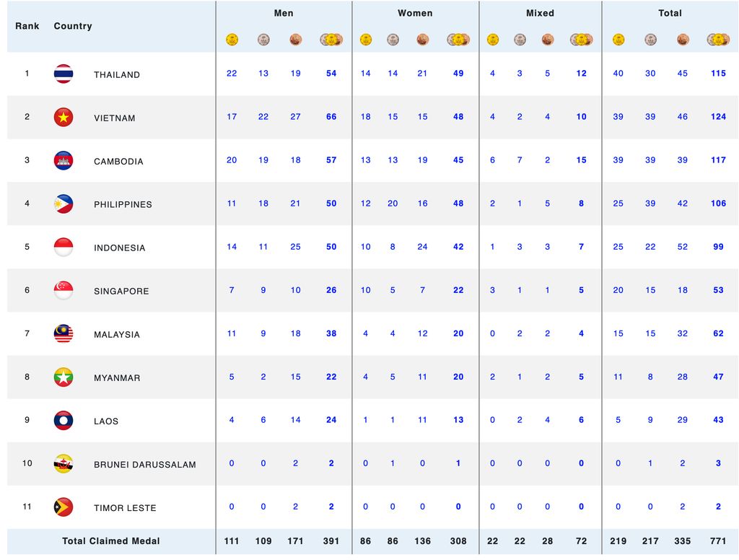Screen dimensions: 739x560
Task: Click the Brunei Darussalam flag icon
Action: (x=64, y=464)
